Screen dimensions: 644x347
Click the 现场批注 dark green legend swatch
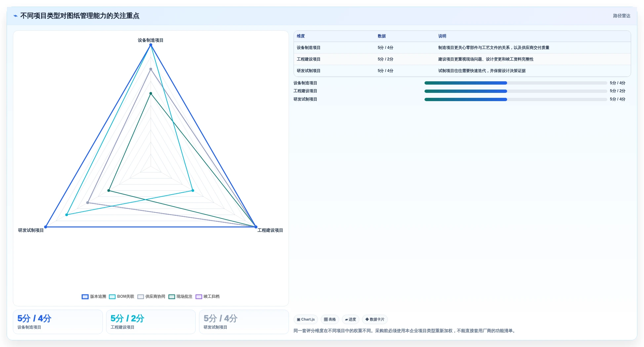coord(172,297)
